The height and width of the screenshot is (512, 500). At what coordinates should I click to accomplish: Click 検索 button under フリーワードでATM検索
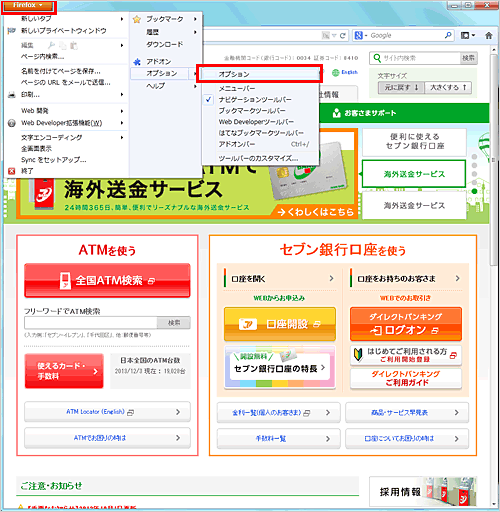click(x=174, y=323)
